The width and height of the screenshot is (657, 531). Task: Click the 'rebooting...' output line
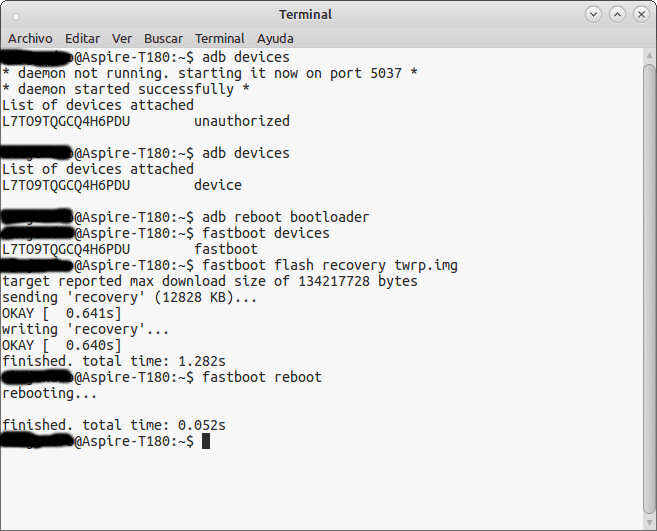pos(49,393)
